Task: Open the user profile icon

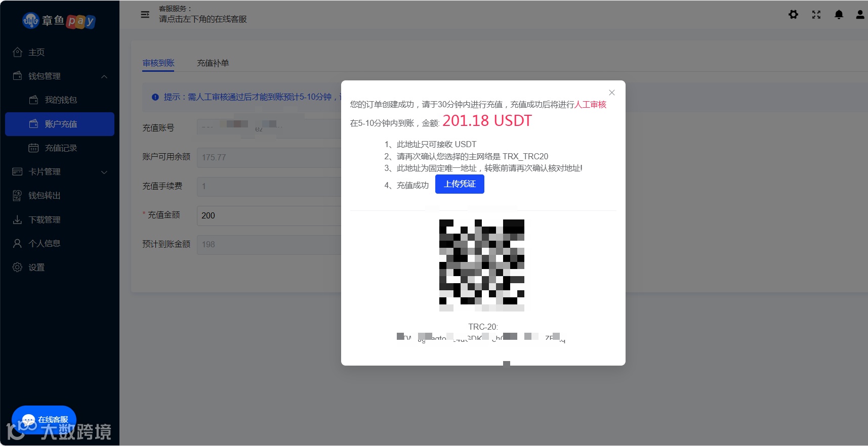Action: [x=860, y=15]
